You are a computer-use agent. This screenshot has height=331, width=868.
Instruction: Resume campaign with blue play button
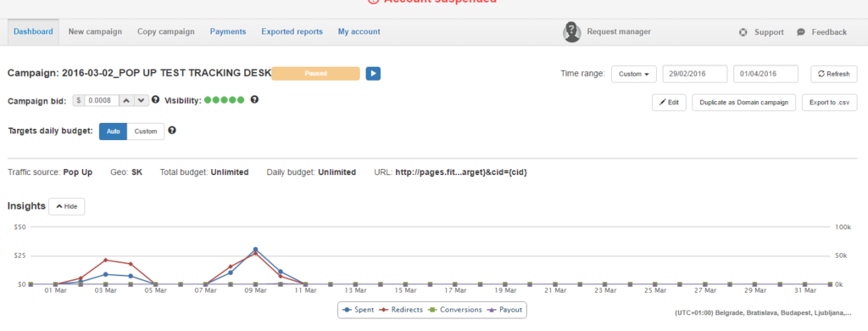(373, 73)
